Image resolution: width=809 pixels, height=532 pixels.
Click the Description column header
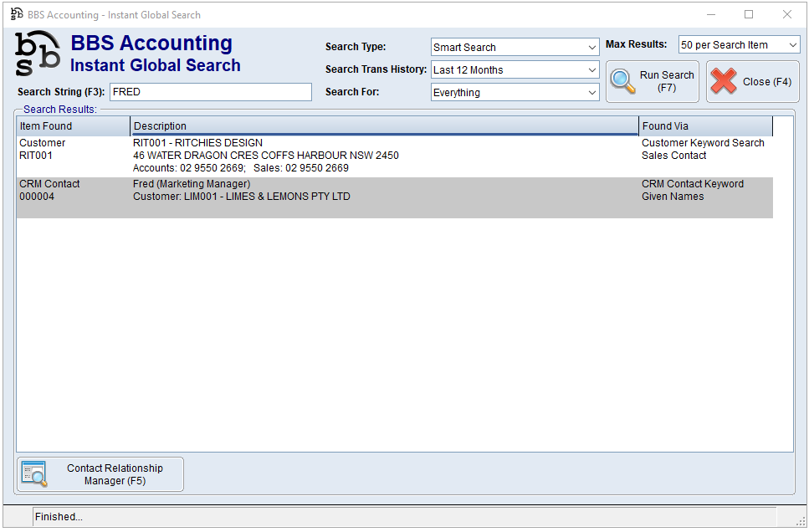(x=384, y=126)
